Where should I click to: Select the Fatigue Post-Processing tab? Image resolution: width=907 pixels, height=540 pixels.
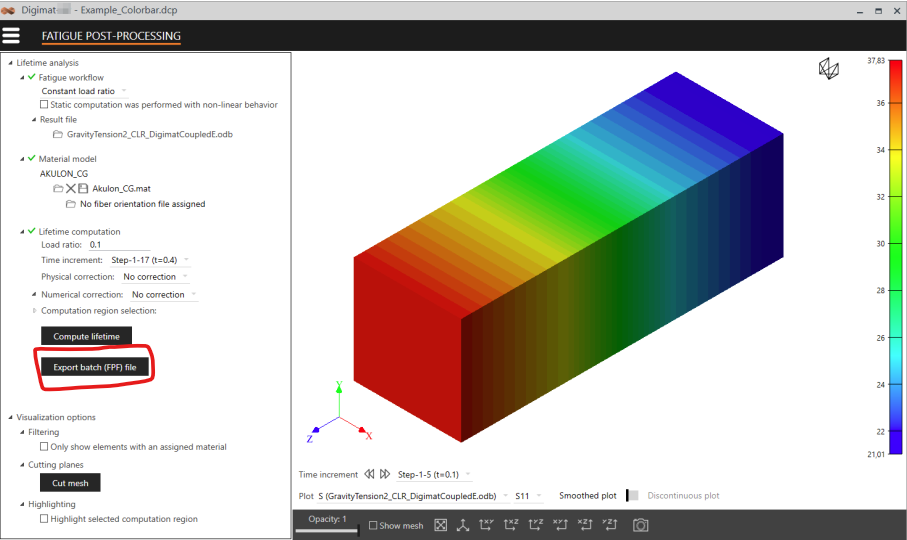point(111,36)
